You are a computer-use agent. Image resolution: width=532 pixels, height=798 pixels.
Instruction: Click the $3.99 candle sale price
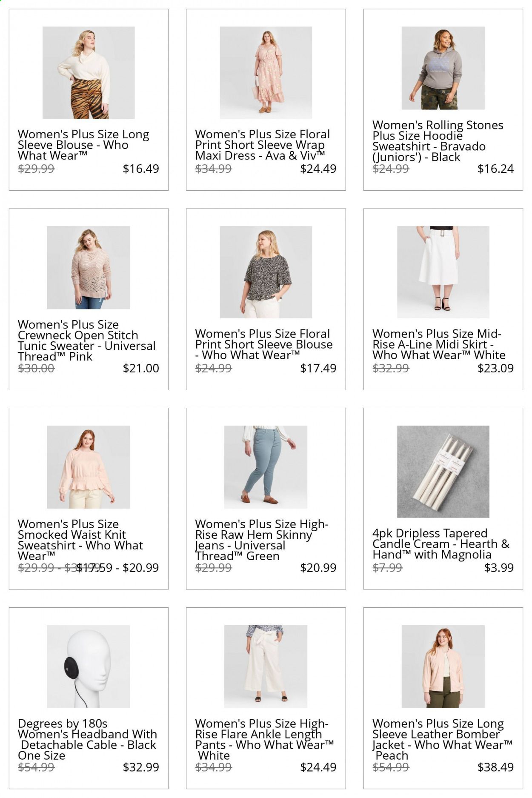pos(499,567)
